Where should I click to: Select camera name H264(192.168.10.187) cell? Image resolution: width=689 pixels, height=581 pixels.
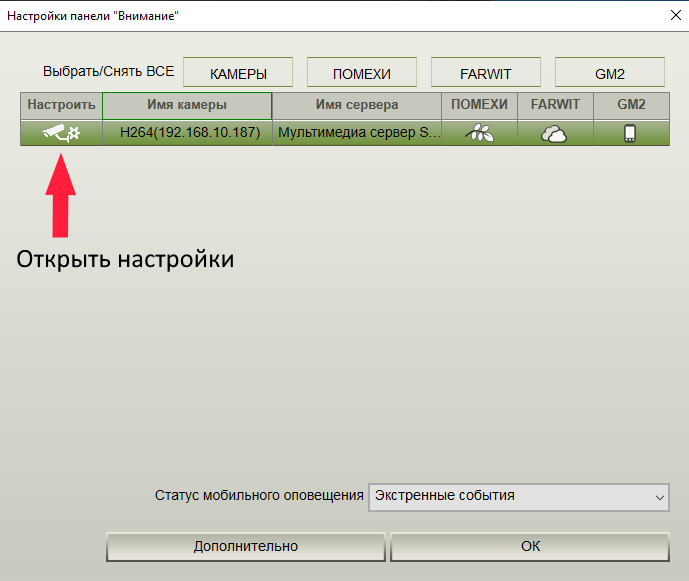187,133
